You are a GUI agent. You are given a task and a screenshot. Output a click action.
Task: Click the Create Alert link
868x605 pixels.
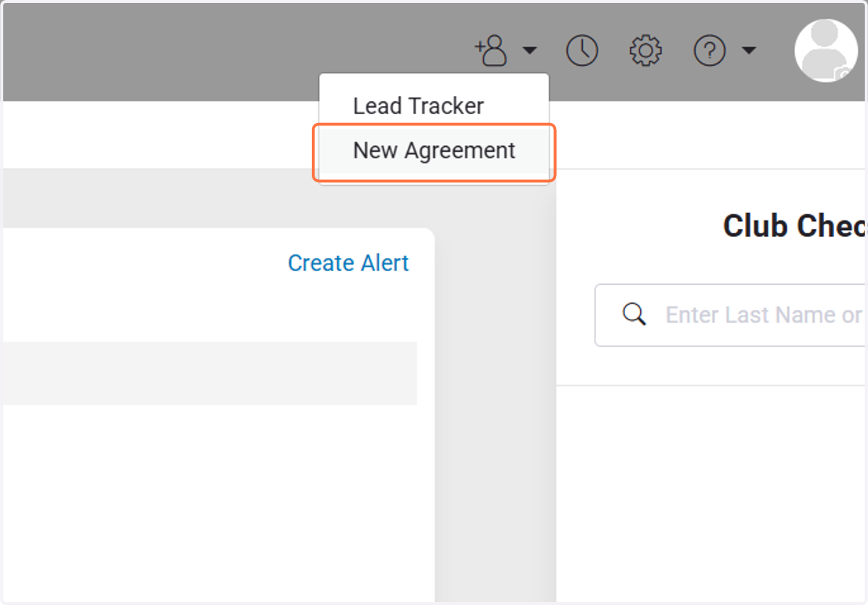click(348, 263)
